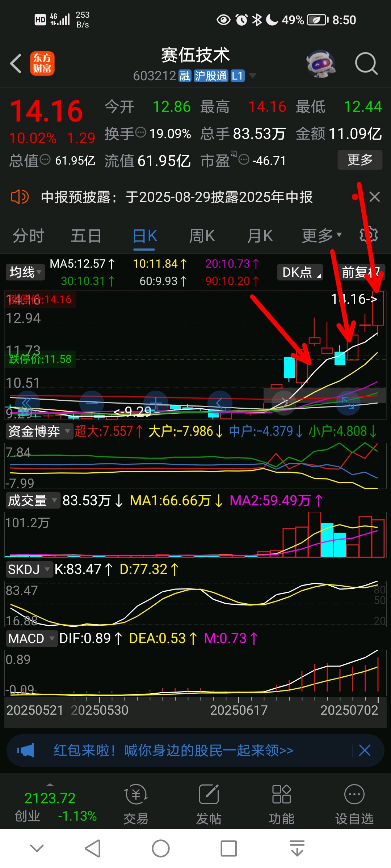
Task: Tap the 超大:7.557 value
Action: pos(109,431)
